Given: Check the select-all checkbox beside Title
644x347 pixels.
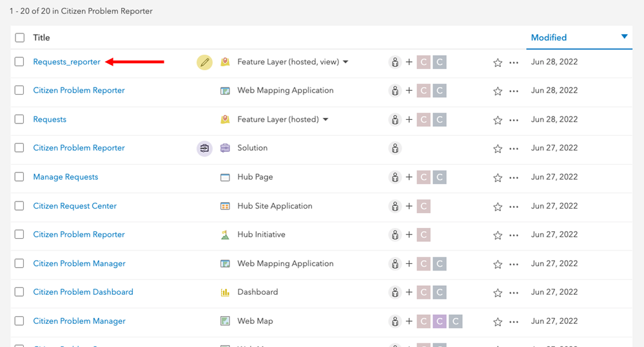Looking at the screenshot, I should [x=19, y=37].
